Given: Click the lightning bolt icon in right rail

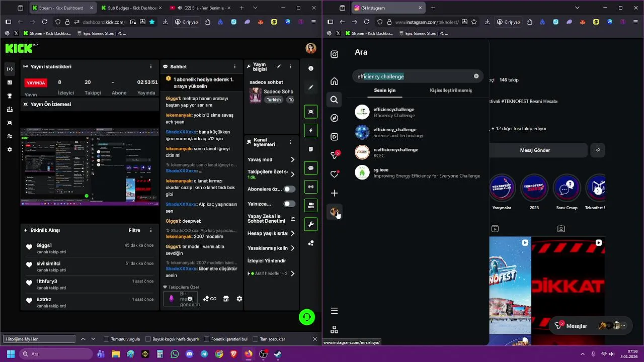Looking at the screenshot, I should [311, 130].
